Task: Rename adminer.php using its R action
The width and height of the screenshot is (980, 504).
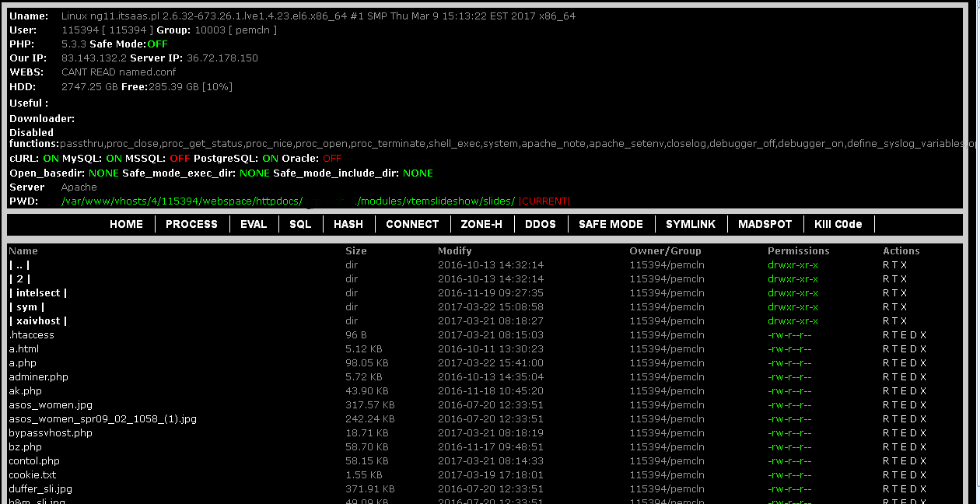Action: [885, 376]
